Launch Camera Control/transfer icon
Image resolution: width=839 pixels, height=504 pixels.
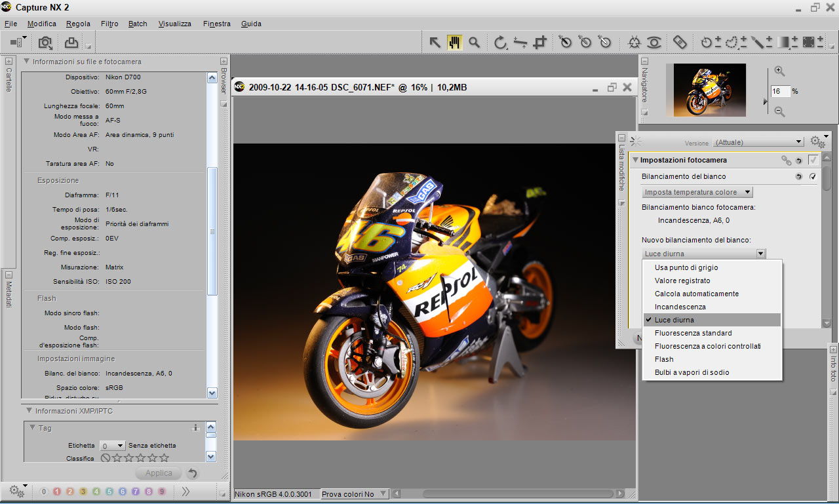coord(45,43)
